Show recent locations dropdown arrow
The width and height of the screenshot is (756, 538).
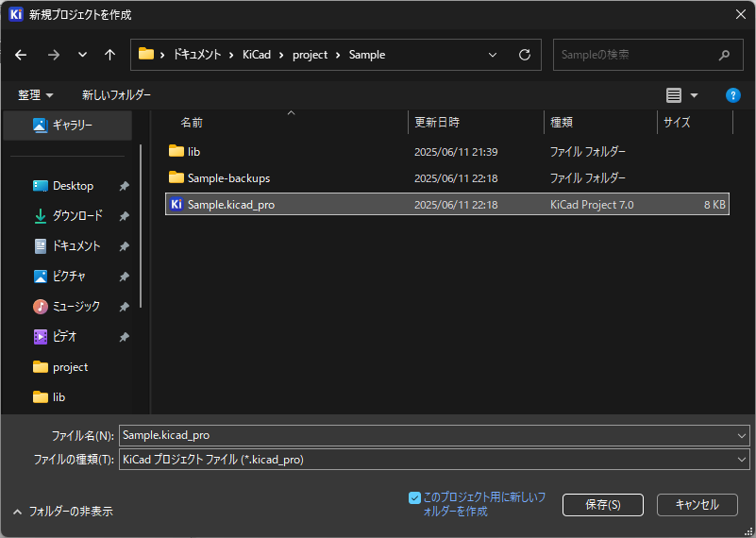coord(82,55)
